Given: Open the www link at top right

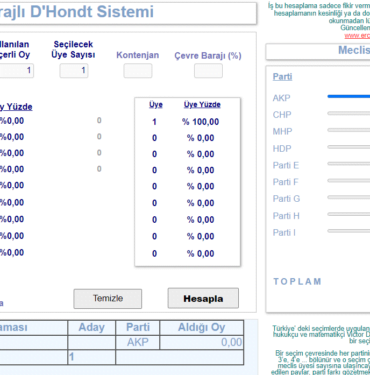Looking at the screenshot, I should coord(357,36).
